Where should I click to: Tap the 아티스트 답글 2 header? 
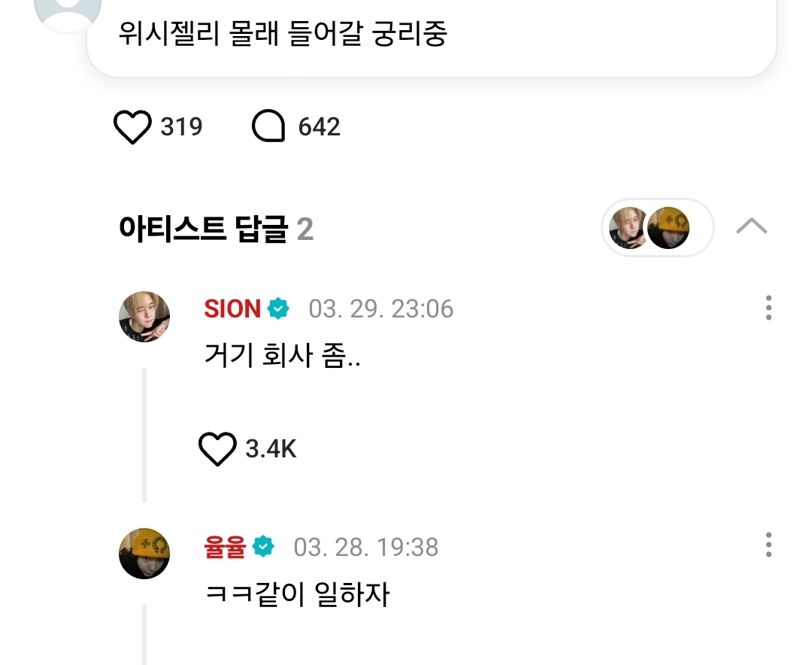click(216, 229)
